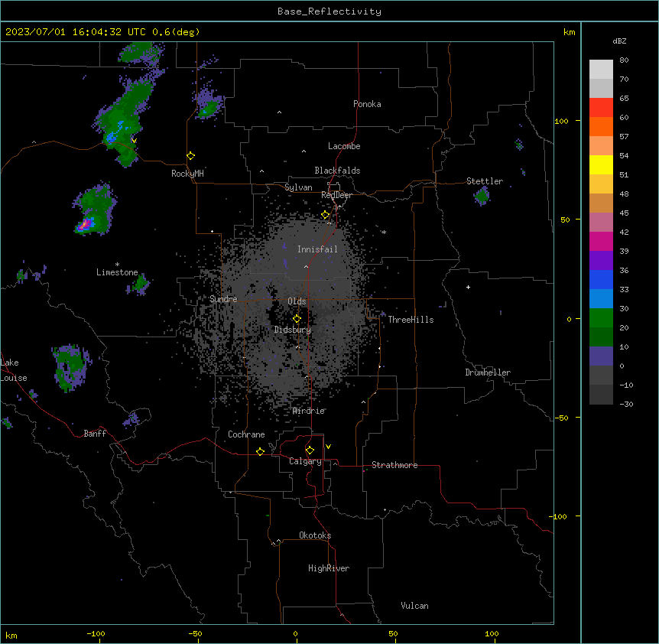The width and height of the screenshot is (659, 644).
Task: Click the RockyMH label
Action: click(x=187, y=174)
